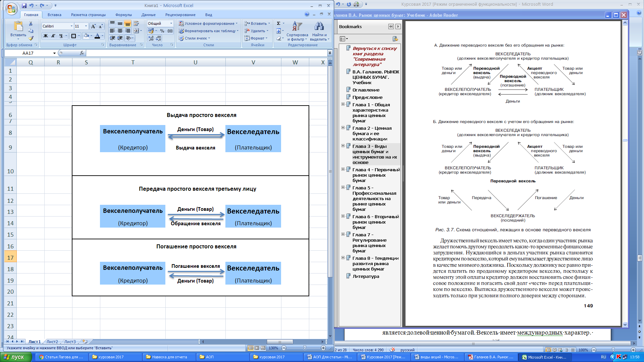Viewport: 644px width, 362px height.
Task: Open the Вставка ribbon tab
Action: [54, 15]
